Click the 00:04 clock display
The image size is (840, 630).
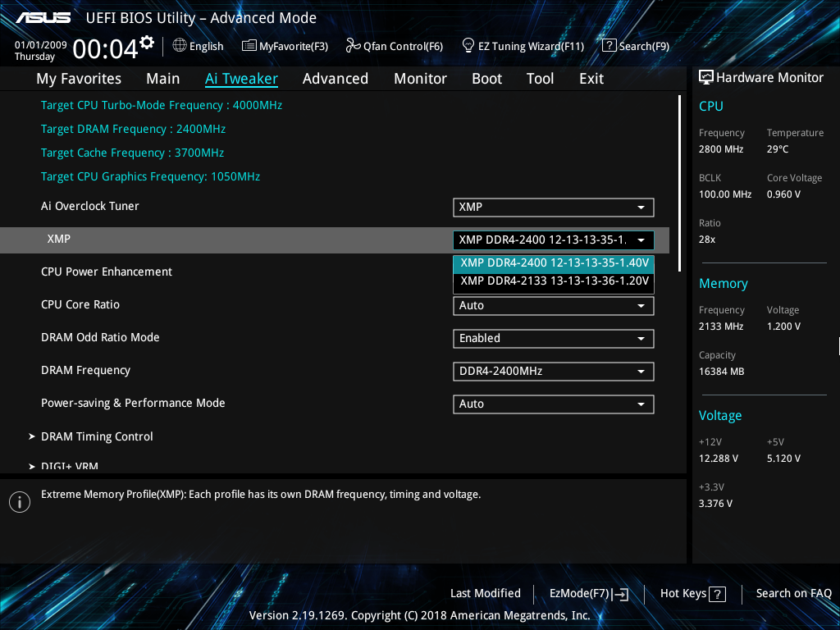106,49
